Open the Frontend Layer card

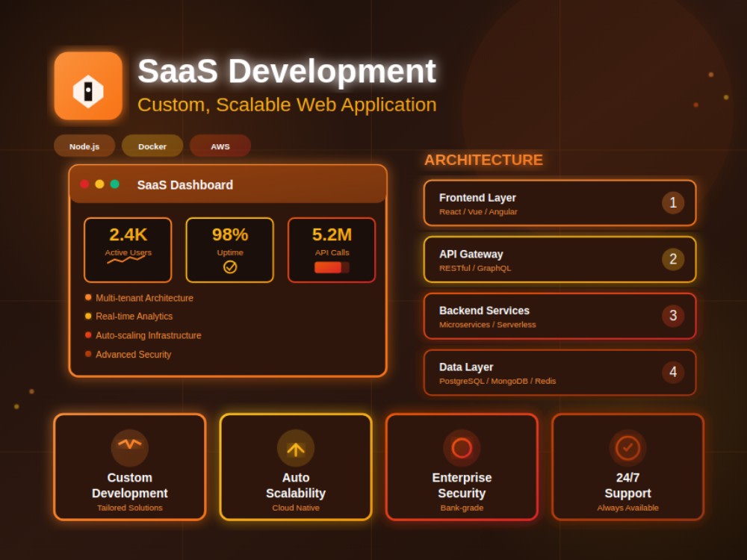click(x=560, y=203)
